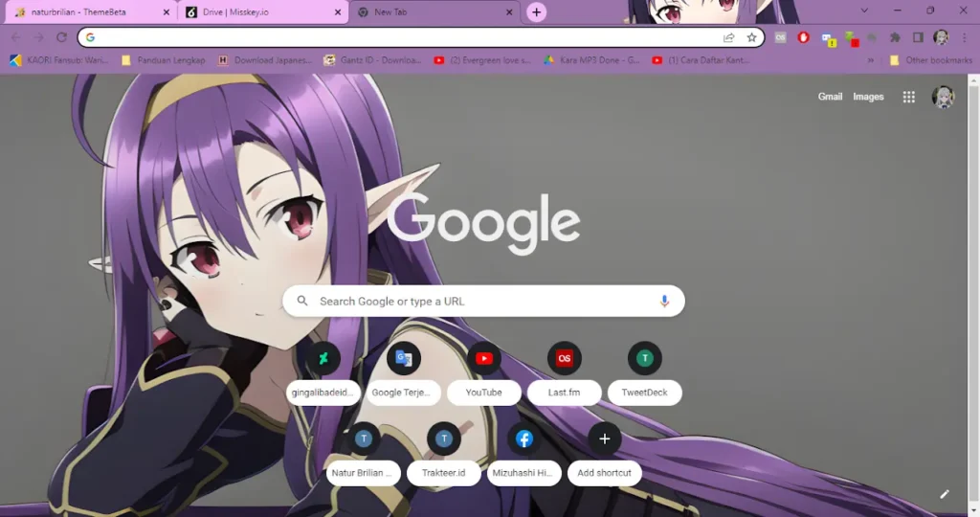Bookmark this tab with the star icon

click(x=752, y=37)
